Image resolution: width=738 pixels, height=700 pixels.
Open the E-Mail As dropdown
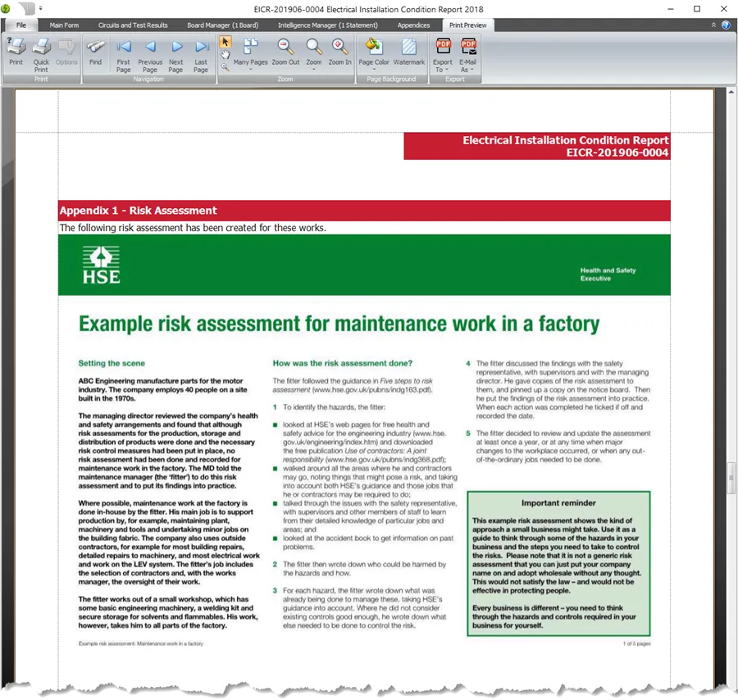coord(468,69)
